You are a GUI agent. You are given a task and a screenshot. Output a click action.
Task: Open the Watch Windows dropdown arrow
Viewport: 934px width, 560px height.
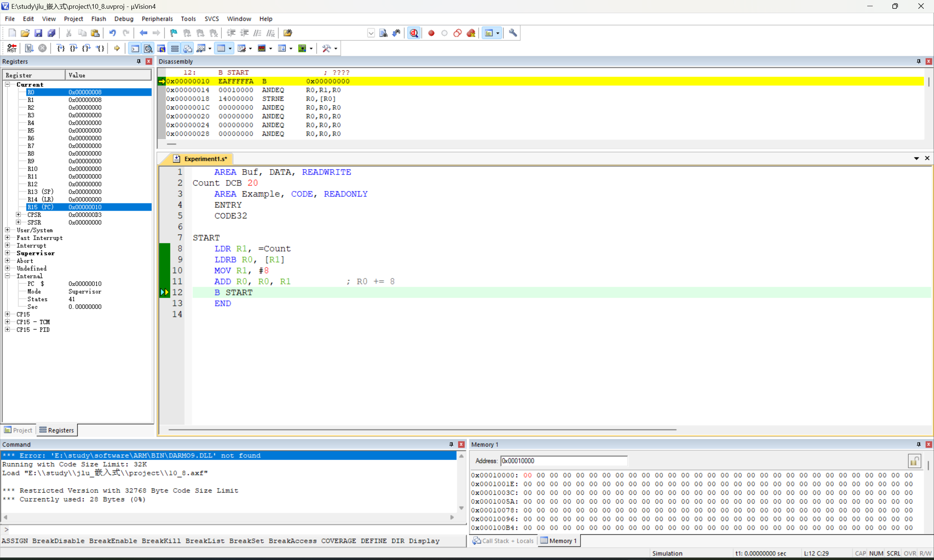[209, 49]
